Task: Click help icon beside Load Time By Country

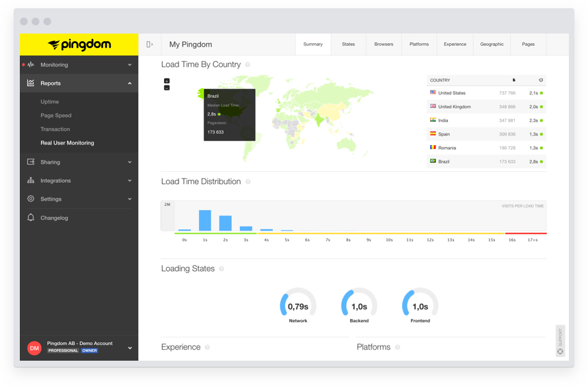Action: tap(248, 64)
